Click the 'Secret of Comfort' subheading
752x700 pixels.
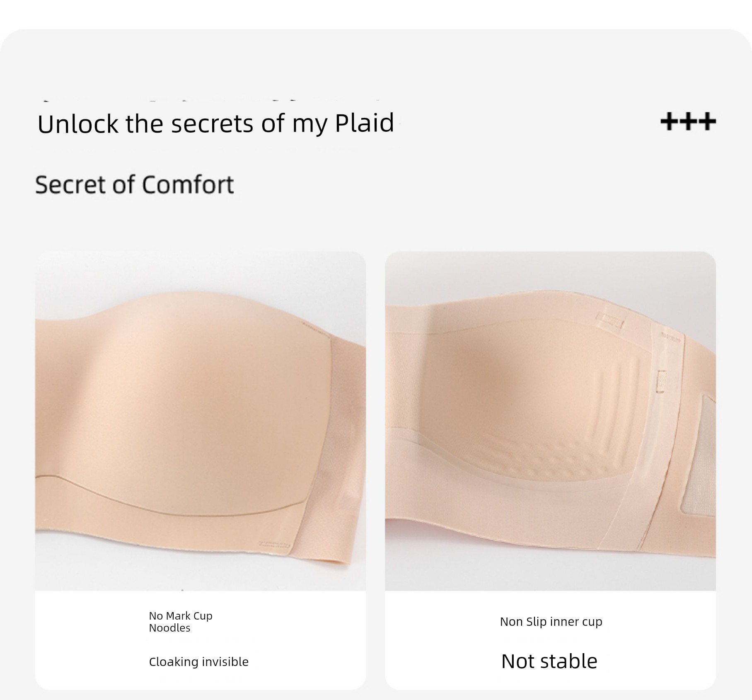[x=135, y=185]
